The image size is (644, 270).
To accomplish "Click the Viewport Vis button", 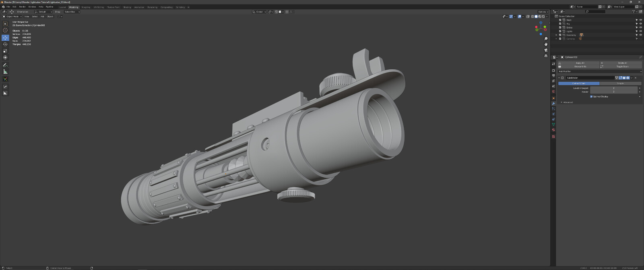I will pyautogui.click(x=579, y=66).
